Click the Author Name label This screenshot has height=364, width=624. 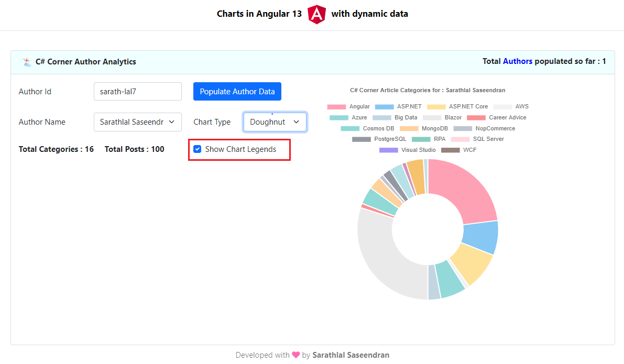pos(42,122)
